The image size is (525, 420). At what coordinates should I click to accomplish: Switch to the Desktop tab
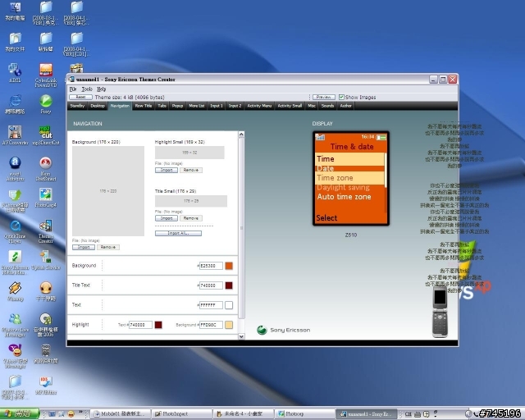click(x=98, y=106)
